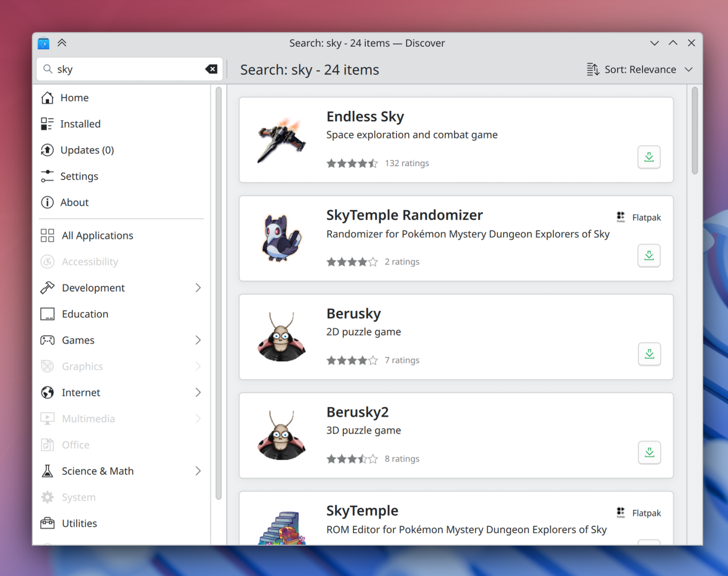The height and width of the screenshot is (576, 728).
Task: Expand the Internet category chevron
Action: (x=198, y=392)
